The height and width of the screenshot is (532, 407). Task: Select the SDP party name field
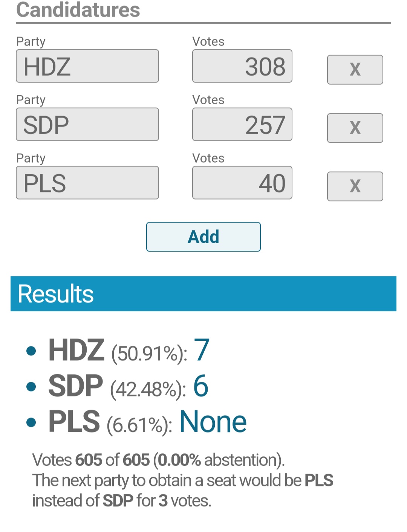(x=87, y=124)
